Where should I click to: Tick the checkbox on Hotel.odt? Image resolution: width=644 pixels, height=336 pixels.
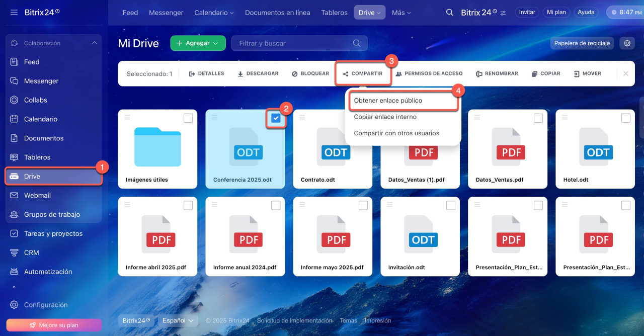625,118
